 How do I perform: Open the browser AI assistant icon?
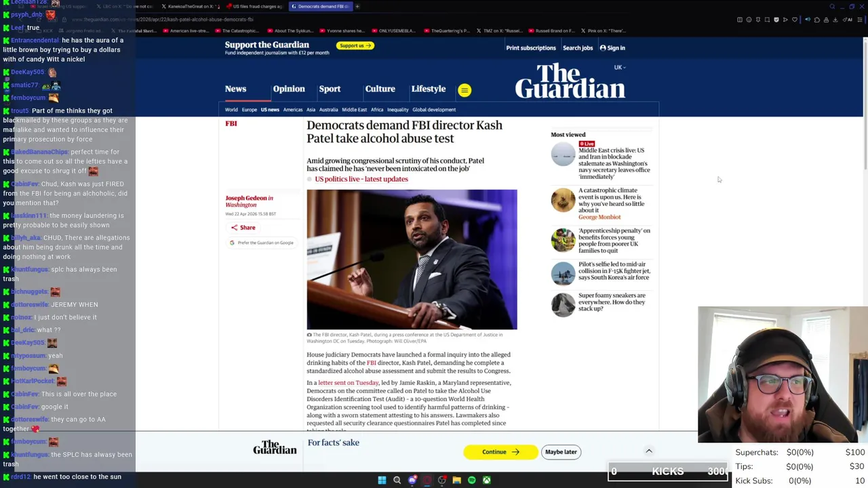tap(848, 20)
